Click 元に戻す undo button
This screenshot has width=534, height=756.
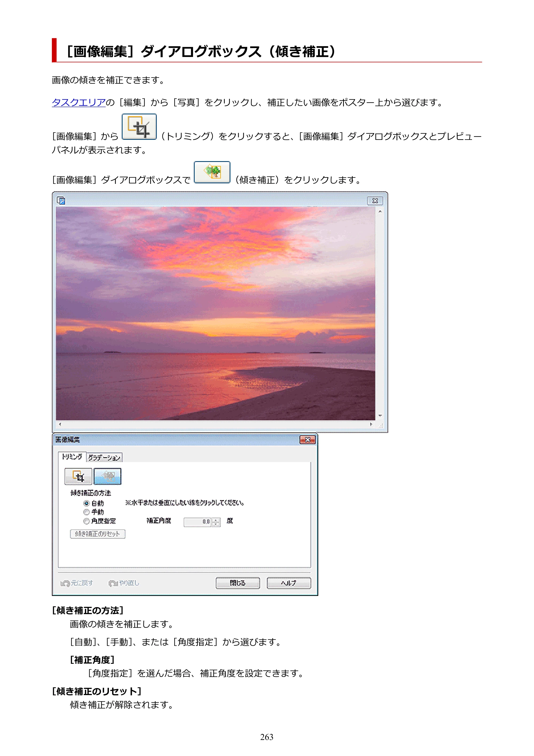click(77, 583)
